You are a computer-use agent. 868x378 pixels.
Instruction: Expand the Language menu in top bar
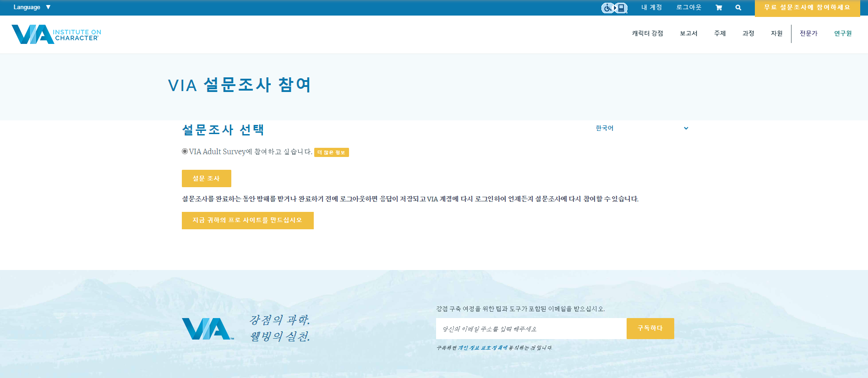[32, 7]
